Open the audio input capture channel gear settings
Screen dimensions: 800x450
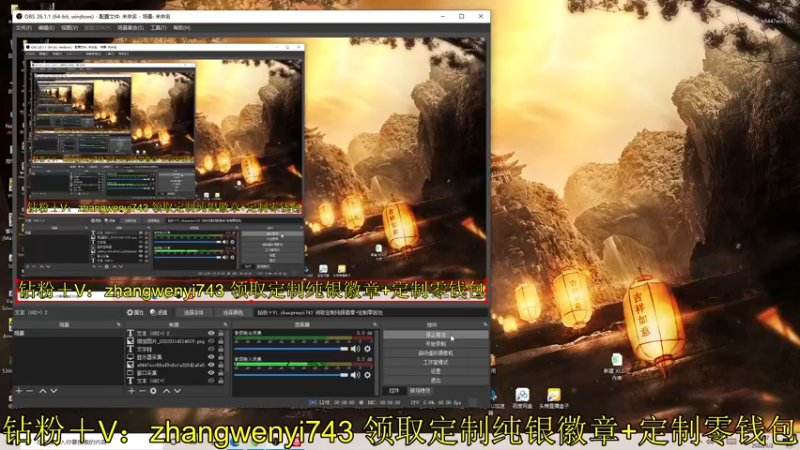(x=367, y=375)
